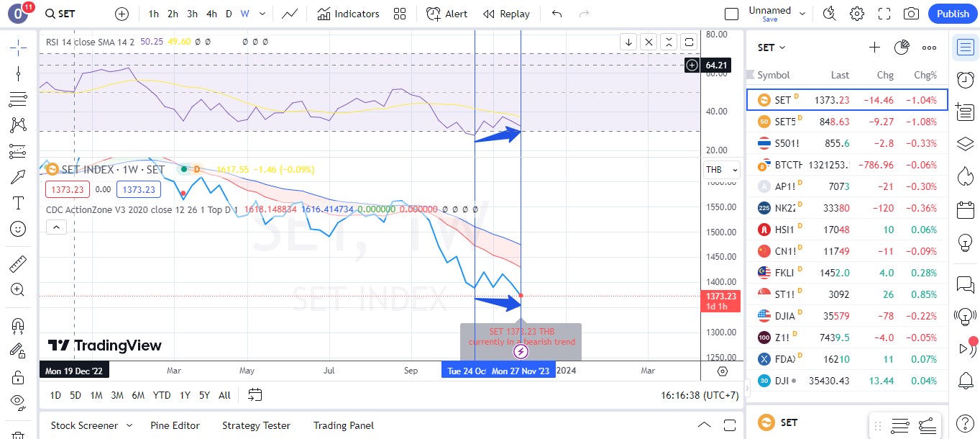Image resolution: width=980 pixels, height=439 pixels.
Task: Open the notifications bell panel
Action: (x=965, y=381)
